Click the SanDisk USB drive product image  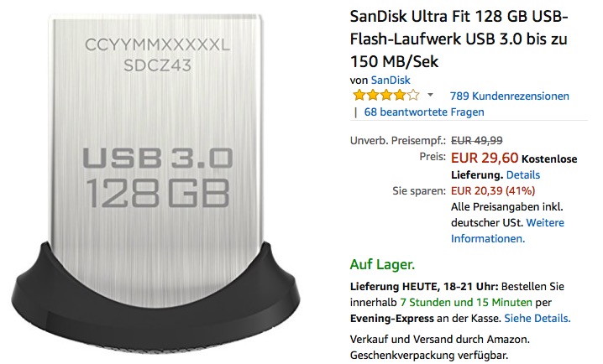point(155,181)
